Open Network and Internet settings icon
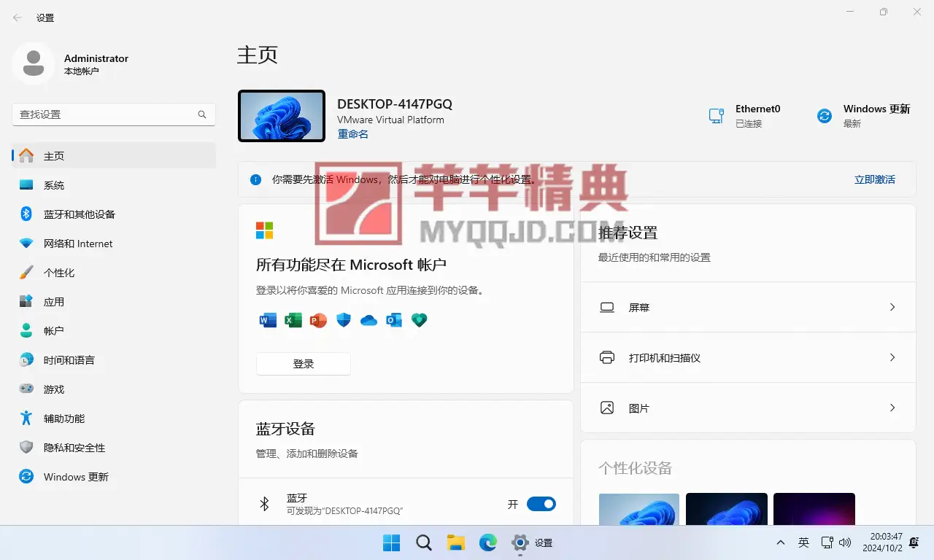 (x=26, y=243)
